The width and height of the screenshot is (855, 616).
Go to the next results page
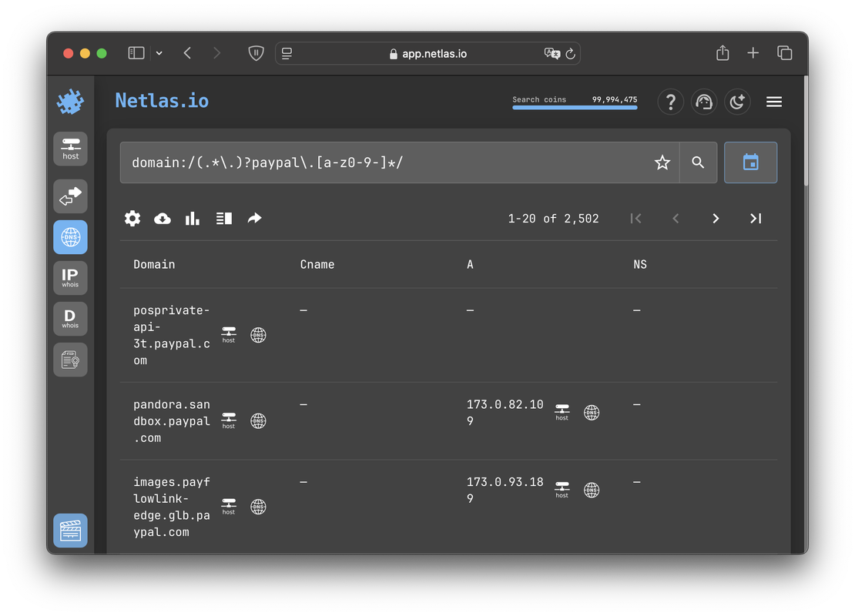coord(716,218)
